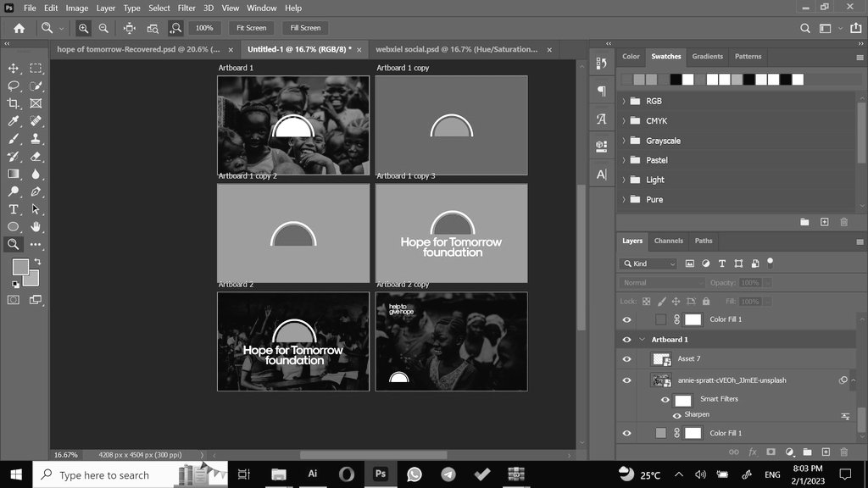This screenshot has width=868, height=488.
Task: Select the Rectangular Marquee tool
Action: (x=36, y=68)
